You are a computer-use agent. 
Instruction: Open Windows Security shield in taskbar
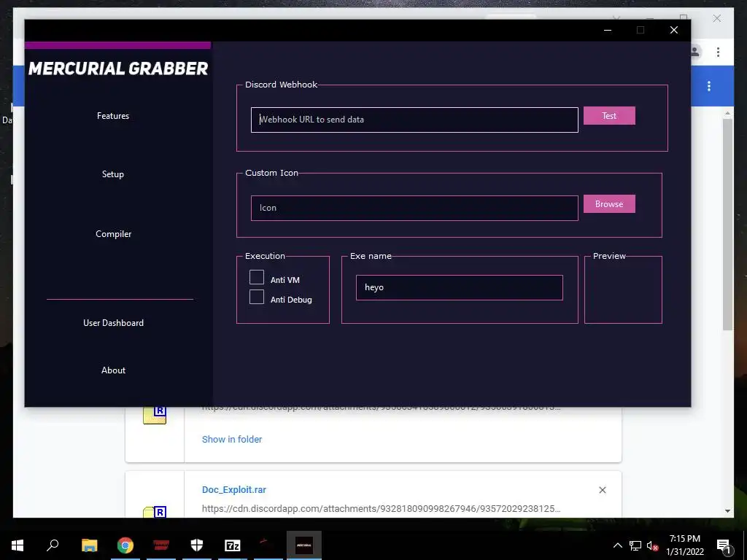[x=197, y=545]
